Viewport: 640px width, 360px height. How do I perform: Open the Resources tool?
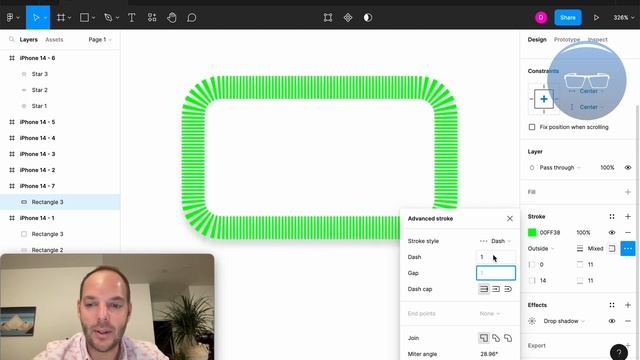coord(152,18)
